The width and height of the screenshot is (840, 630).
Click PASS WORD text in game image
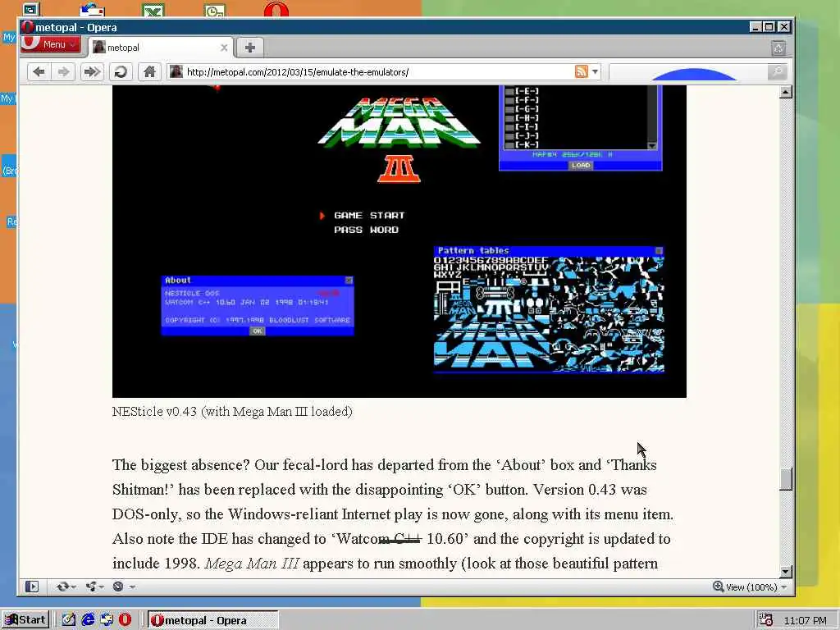366,230
